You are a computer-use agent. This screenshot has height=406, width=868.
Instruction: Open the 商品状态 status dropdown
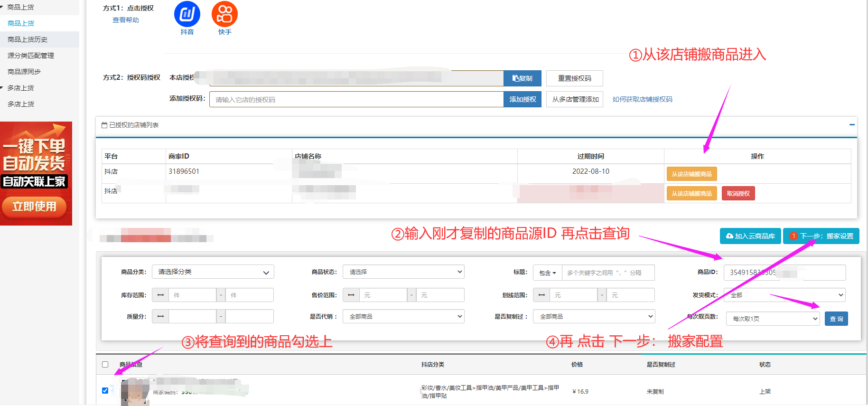click(403, 272)
